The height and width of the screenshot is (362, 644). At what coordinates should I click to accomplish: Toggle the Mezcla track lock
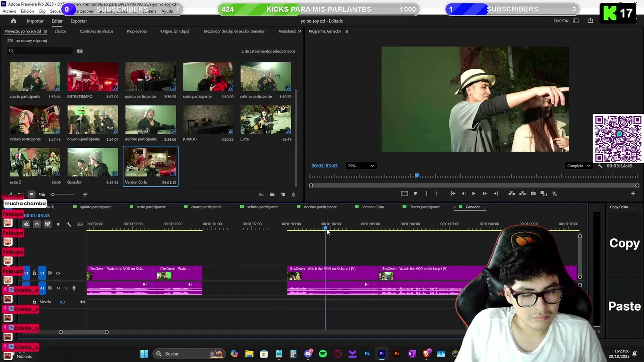[x=34, y=302]
